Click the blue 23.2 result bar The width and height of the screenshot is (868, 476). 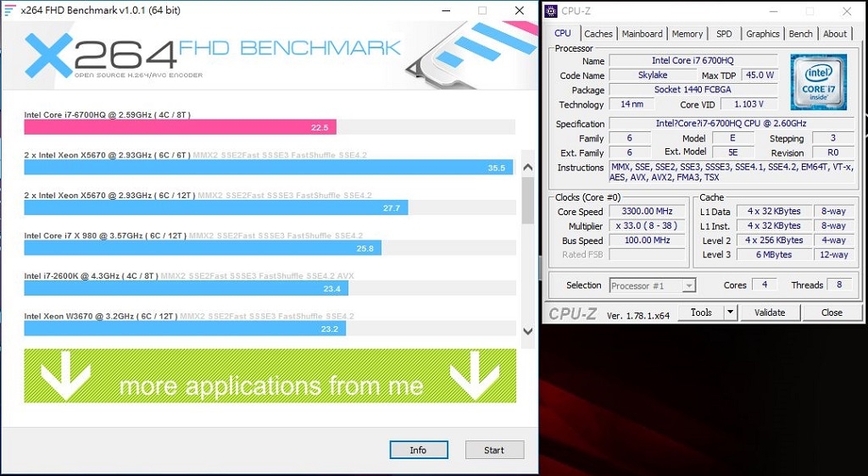pos(185,329)
